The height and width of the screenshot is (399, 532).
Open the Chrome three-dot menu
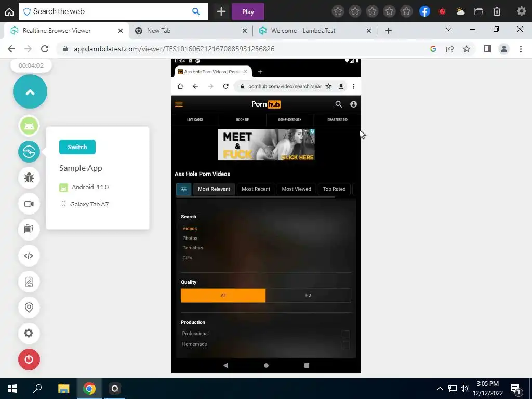tap(521, 49)
